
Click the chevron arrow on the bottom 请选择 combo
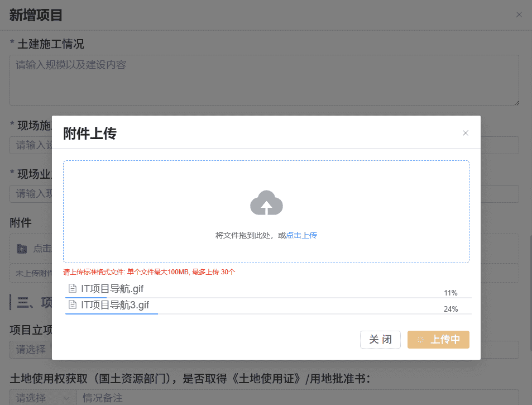coord(67,397)
